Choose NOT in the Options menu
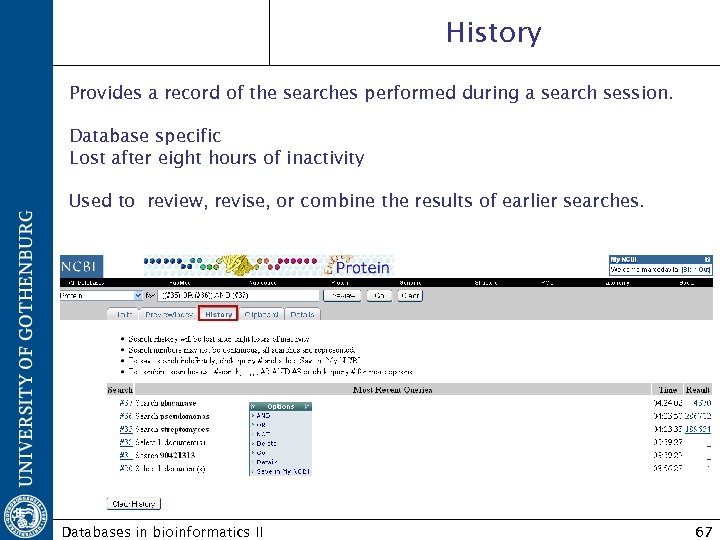 click(263, 434)
